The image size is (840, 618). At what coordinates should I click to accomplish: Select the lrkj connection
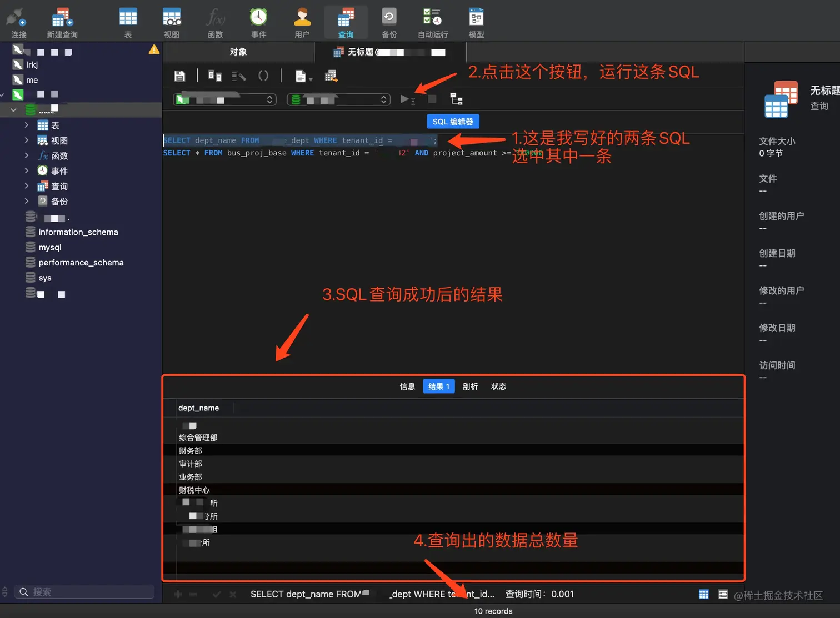(x=32, y=64)
